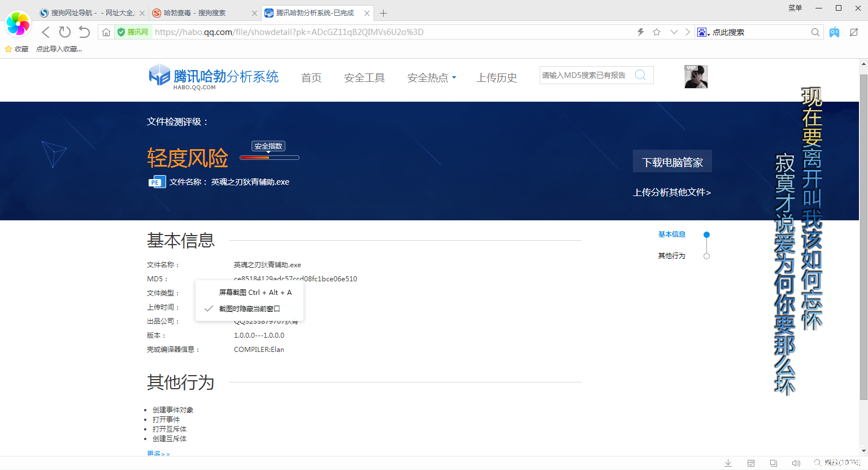
Task: Toggle page sound with the speaker icon
Action: [796, 463]
